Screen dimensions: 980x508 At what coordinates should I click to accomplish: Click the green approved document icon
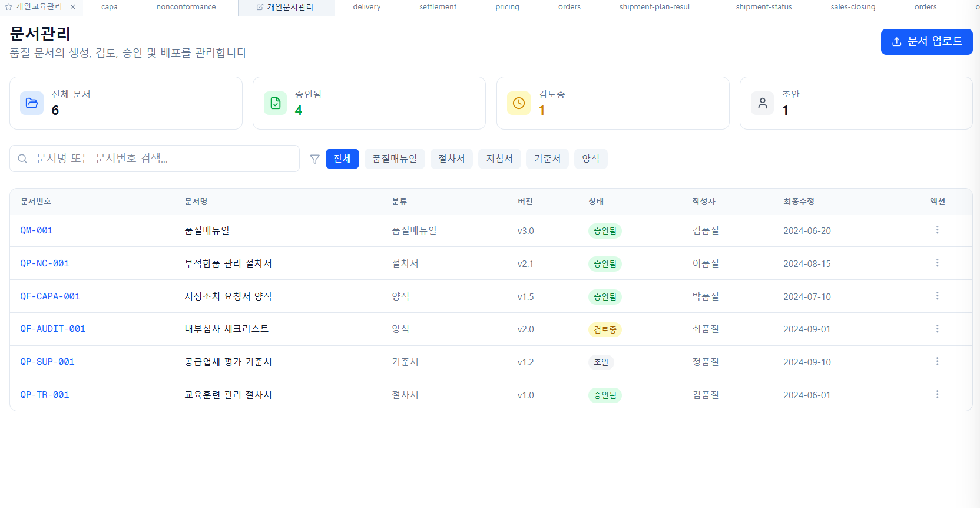click(x=276, y=103)
